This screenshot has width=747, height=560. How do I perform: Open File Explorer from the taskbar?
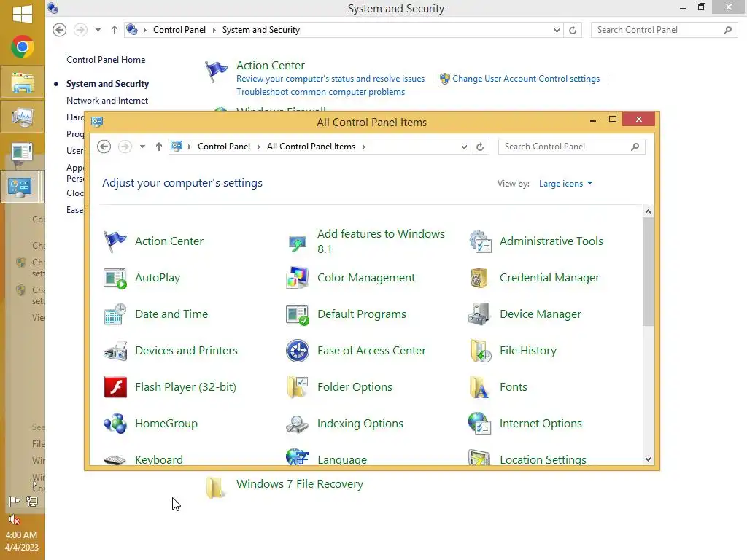23,82
